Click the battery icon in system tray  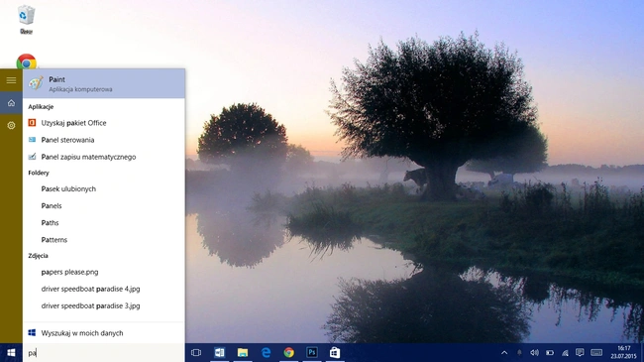pos(550,352)
